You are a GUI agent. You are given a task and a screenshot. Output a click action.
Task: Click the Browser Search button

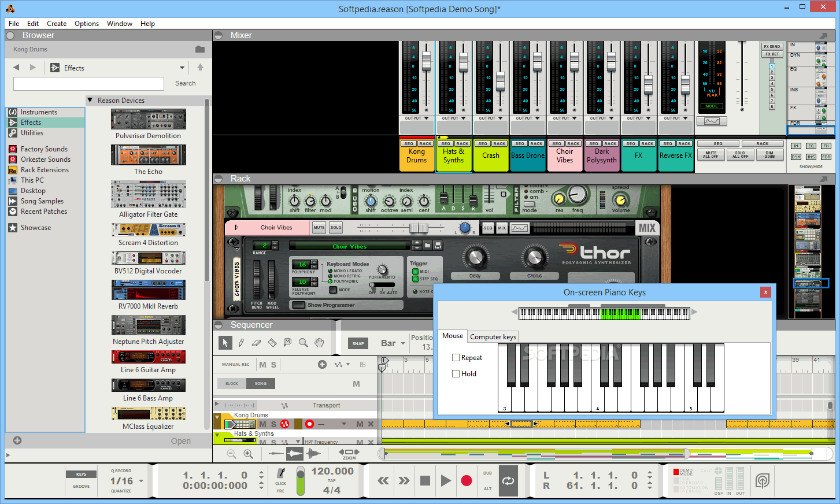point(185,83)
